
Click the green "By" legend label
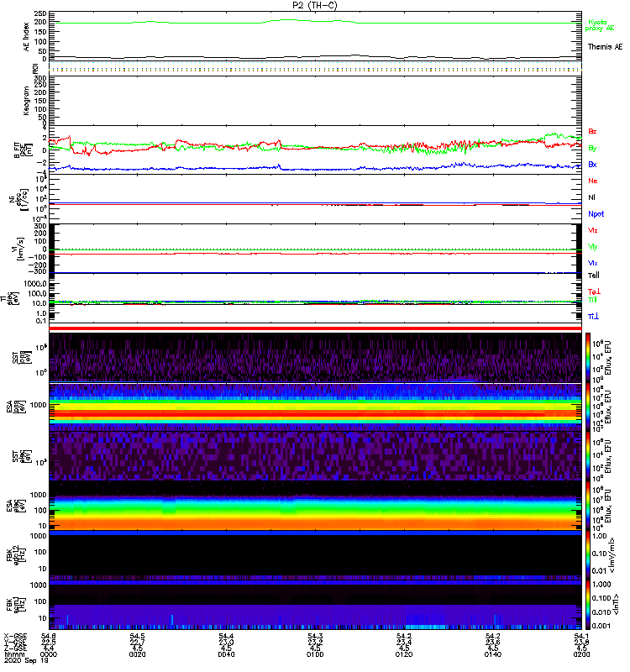coord(592,149)
